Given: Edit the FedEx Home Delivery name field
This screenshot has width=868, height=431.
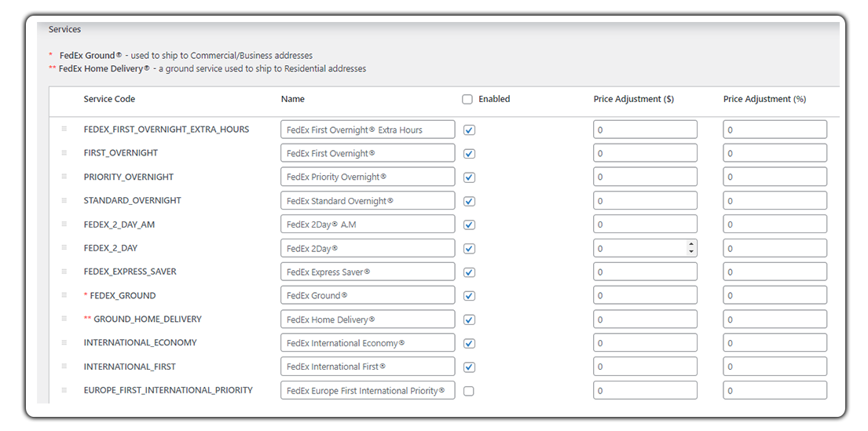Looking at the screenshot, I should (368, 320).
